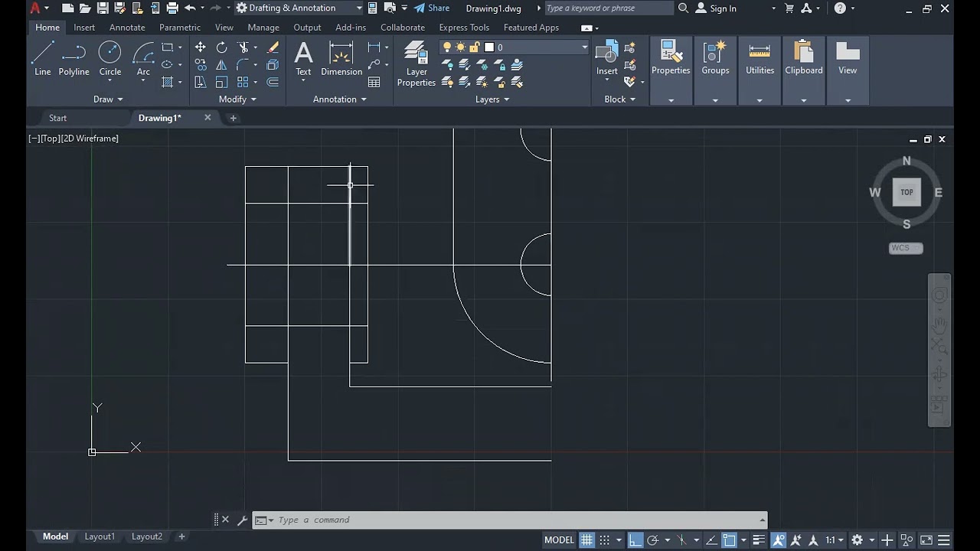Toggle annotation visibility in status bar

(x=778, y=540)
